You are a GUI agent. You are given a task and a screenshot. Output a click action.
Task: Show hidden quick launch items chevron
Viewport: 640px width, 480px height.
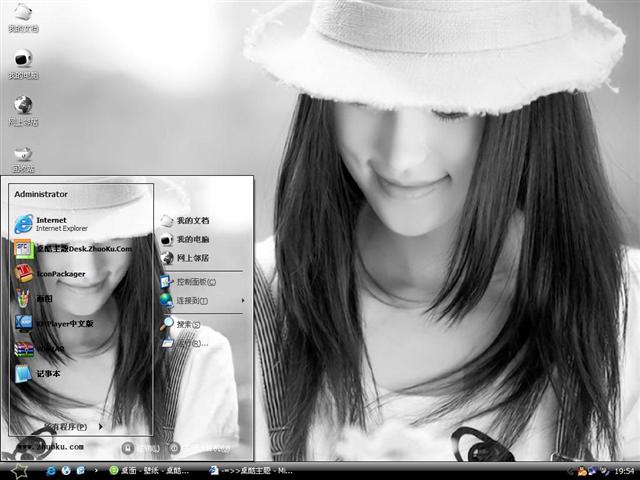coord(95,470)
